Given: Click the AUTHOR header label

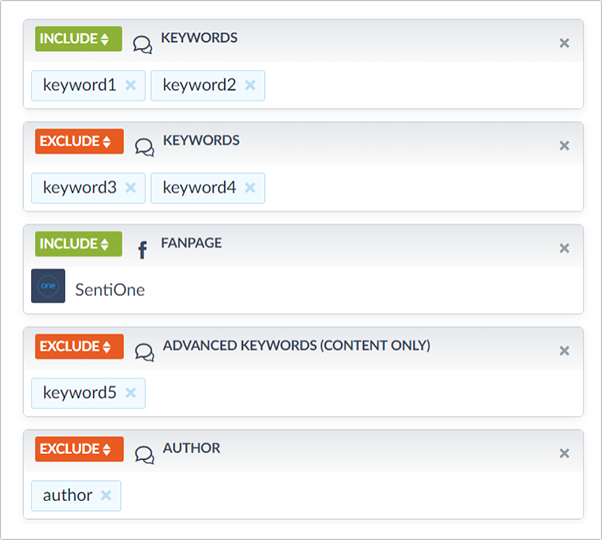Looking at the screenshot, I should click(x=192, y=448).
